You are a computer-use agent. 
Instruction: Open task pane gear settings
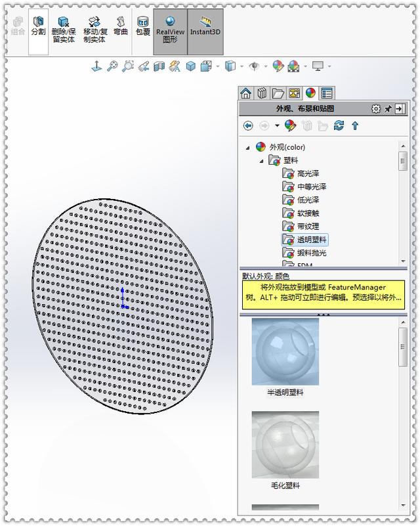pos(376,109)
